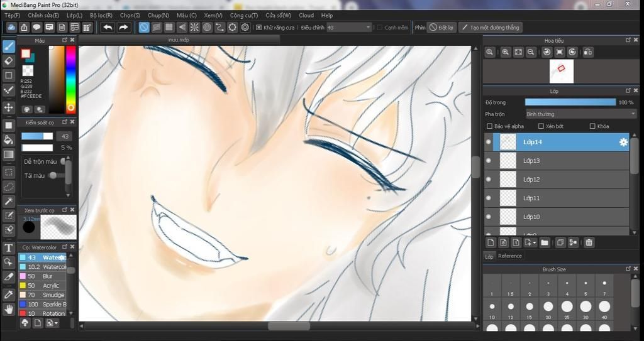Click the cloud save icon
This screenshot has width=644, height=341.
(x=11, y=28)
